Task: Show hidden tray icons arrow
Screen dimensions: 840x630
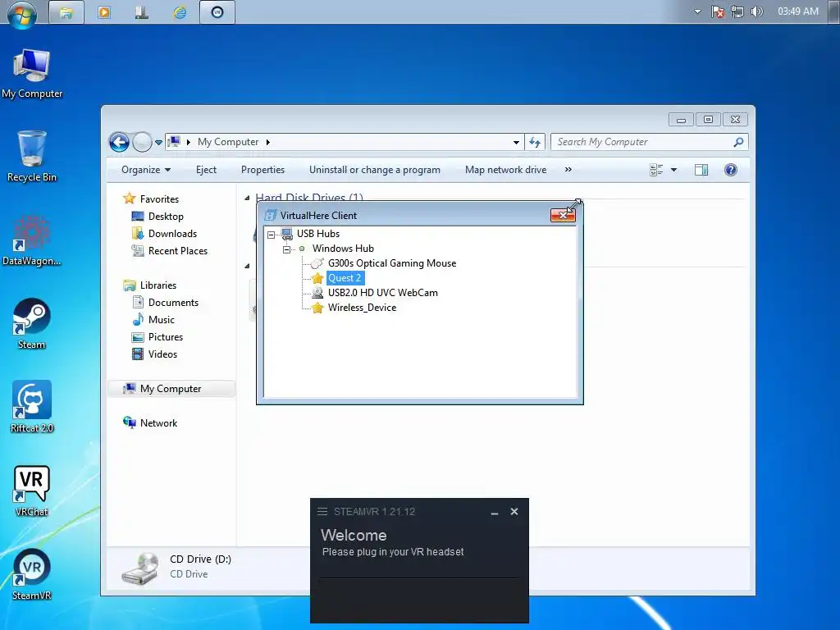Action: click(697, 11)
